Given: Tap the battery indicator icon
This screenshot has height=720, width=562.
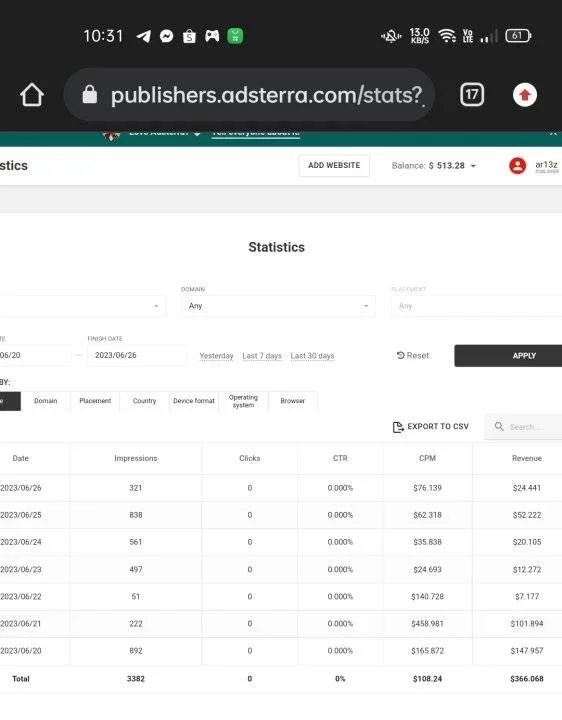Looking at the screenshot, I should (x=518, y=36).
